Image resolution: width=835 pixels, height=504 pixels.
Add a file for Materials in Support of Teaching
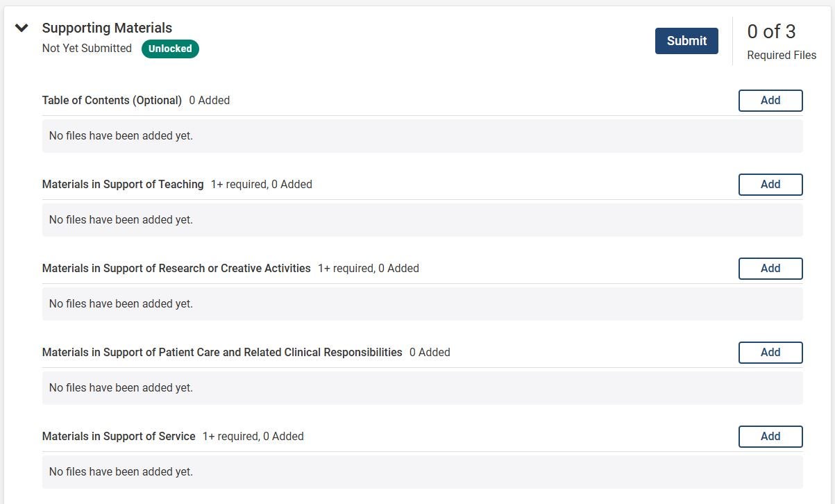click(x=770, y=185)
